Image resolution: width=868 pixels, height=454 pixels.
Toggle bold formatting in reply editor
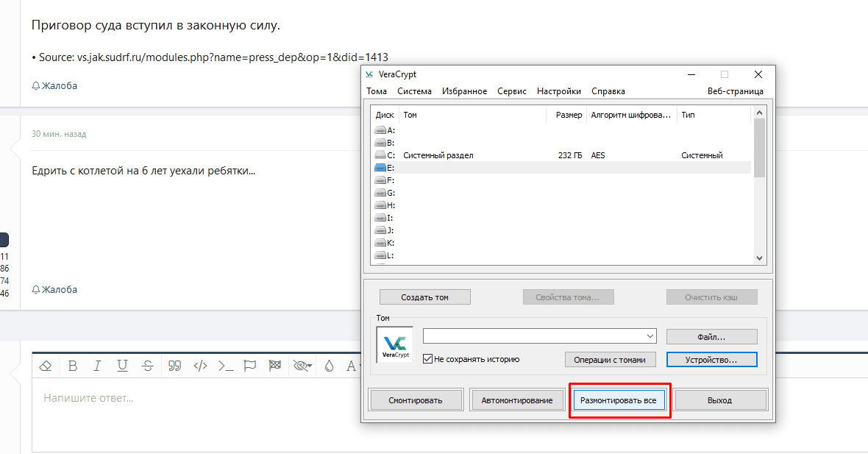[73, 366]
